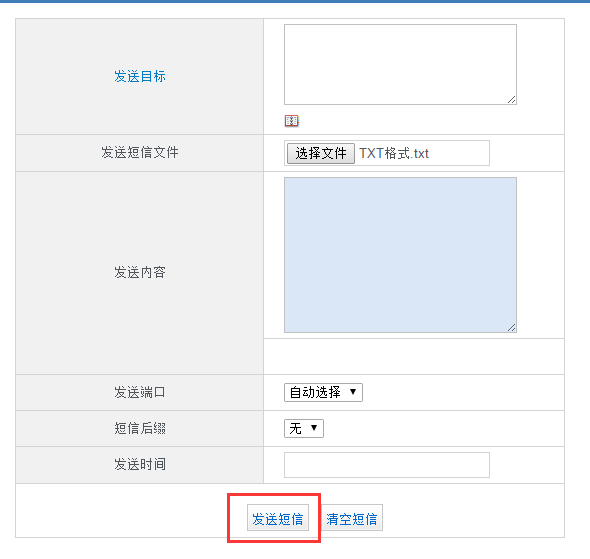
Task: Open the address book icon below recipient box
Action: click(291, 121)
